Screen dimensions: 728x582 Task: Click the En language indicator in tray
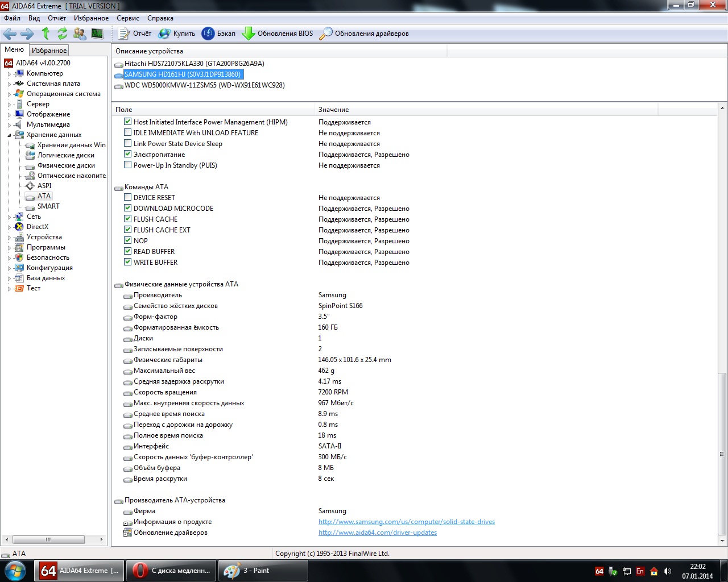click(640, 571)
